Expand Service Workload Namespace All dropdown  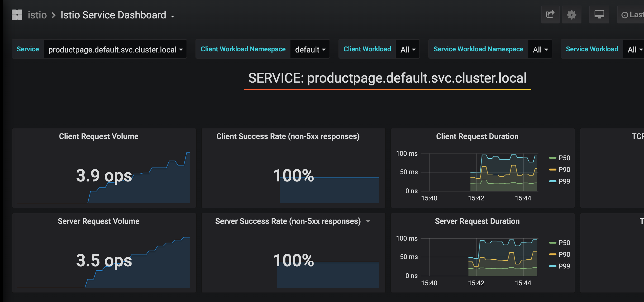540,49
